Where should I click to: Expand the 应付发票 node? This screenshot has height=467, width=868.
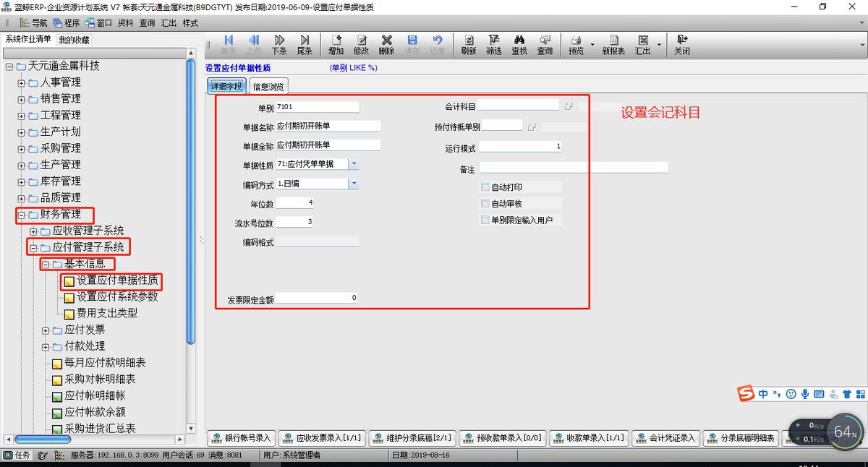46,330
